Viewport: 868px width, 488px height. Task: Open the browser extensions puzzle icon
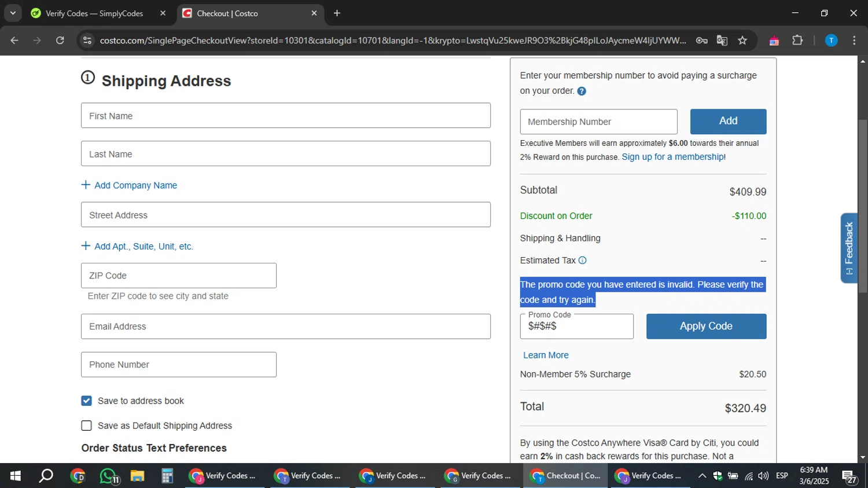[x=797, y=41]
